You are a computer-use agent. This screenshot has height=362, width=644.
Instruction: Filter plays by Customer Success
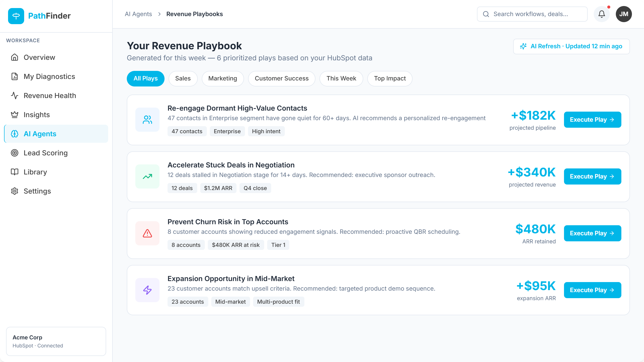281,79
